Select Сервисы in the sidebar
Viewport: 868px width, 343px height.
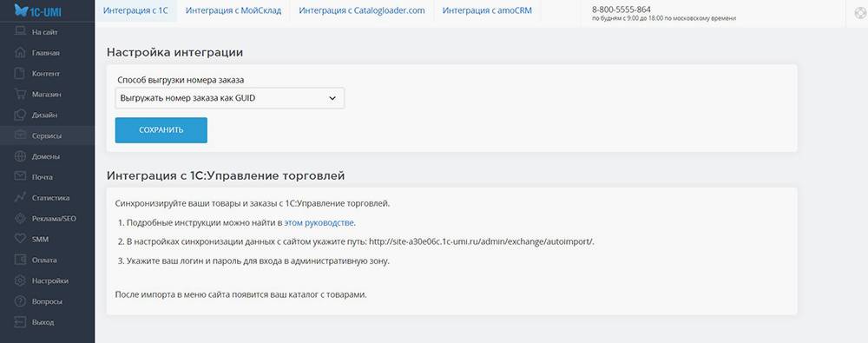[x=47, y=135]
